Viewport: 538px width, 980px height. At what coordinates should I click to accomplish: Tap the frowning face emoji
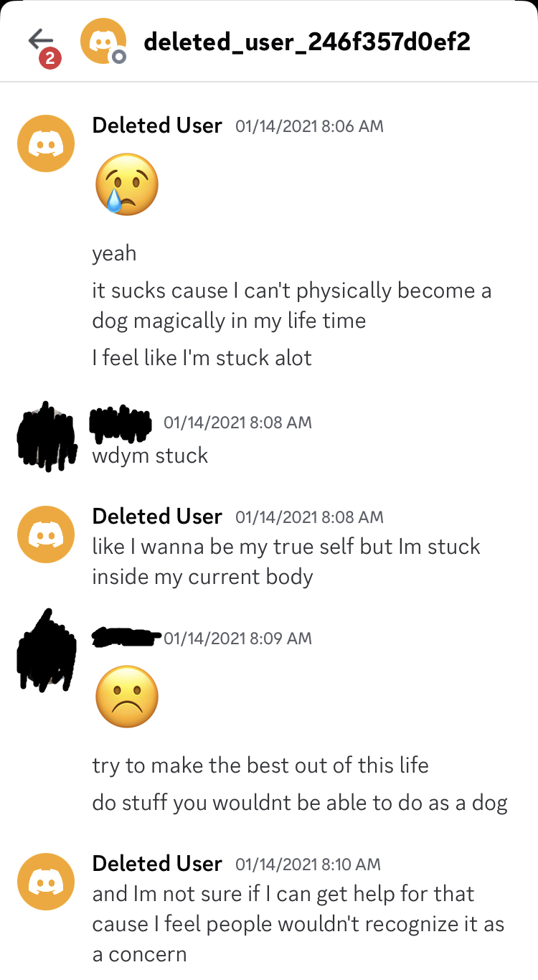tap(127, 697)
